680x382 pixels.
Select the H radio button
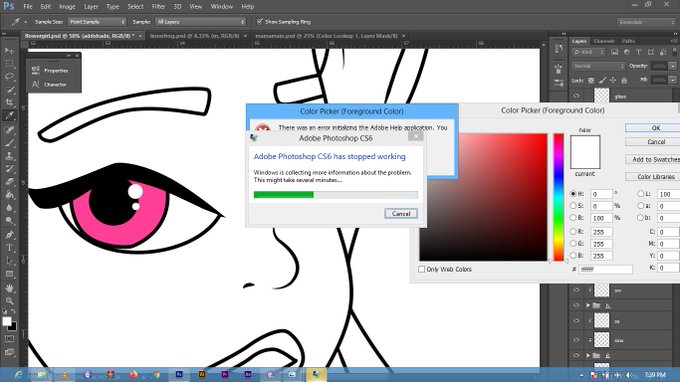tap(573, 194)
